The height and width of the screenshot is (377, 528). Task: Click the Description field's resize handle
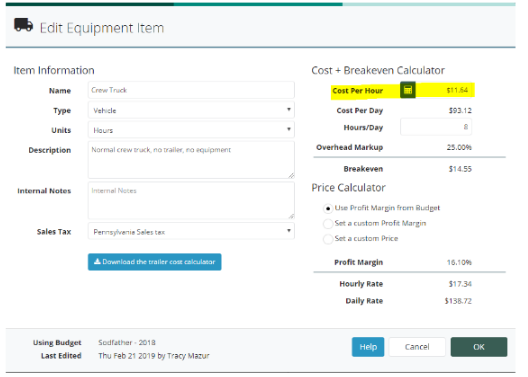point(292,176)
